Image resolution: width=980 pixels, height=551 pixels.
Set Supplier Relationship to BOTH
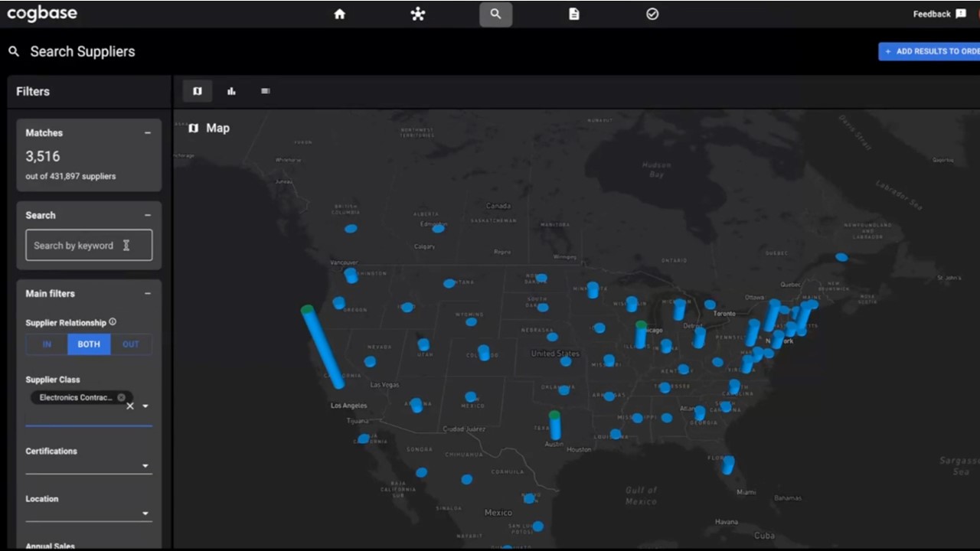coord(89,344)
